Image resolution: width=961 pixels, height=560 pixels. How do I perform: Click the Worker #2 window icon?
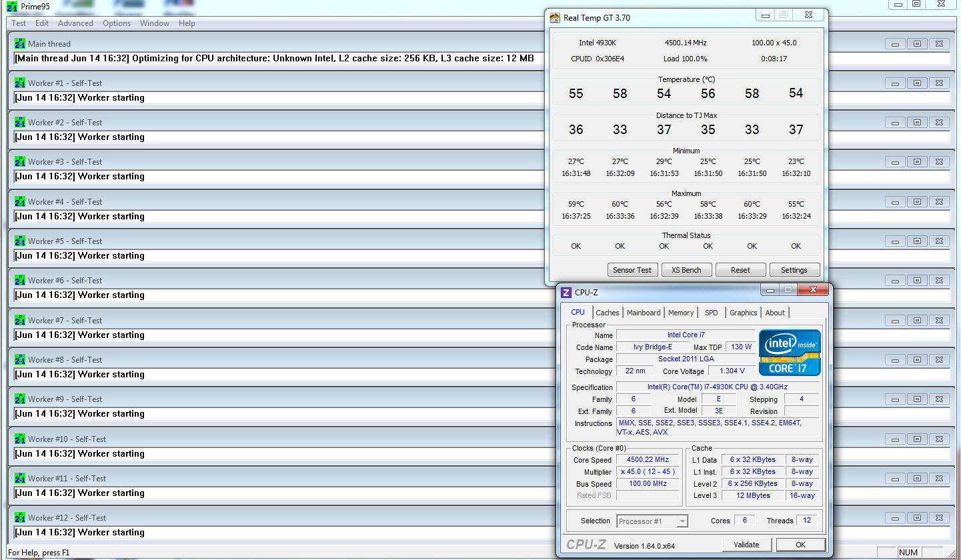(20, 123)
